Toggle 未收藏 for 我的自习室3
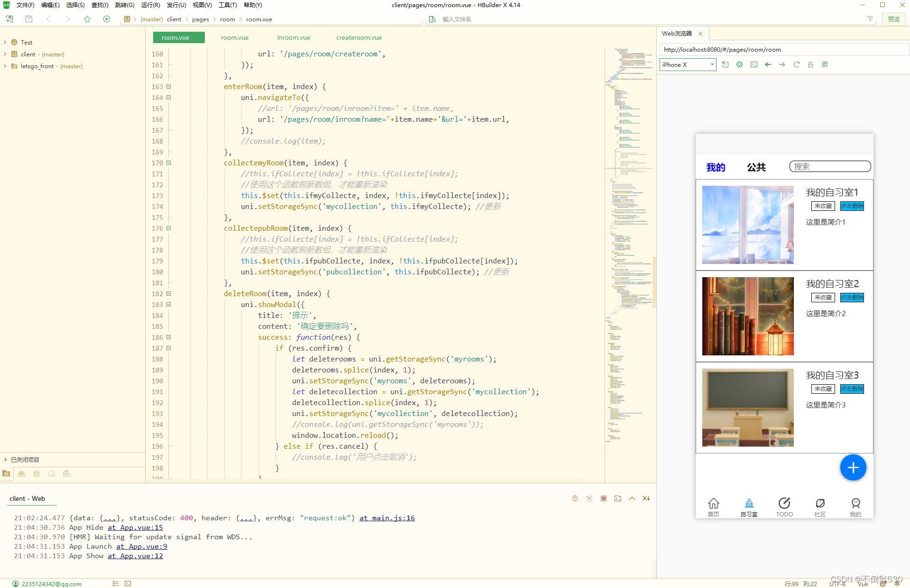The width and height of the screenshot is (910, 588). click(x=823, y=389)
